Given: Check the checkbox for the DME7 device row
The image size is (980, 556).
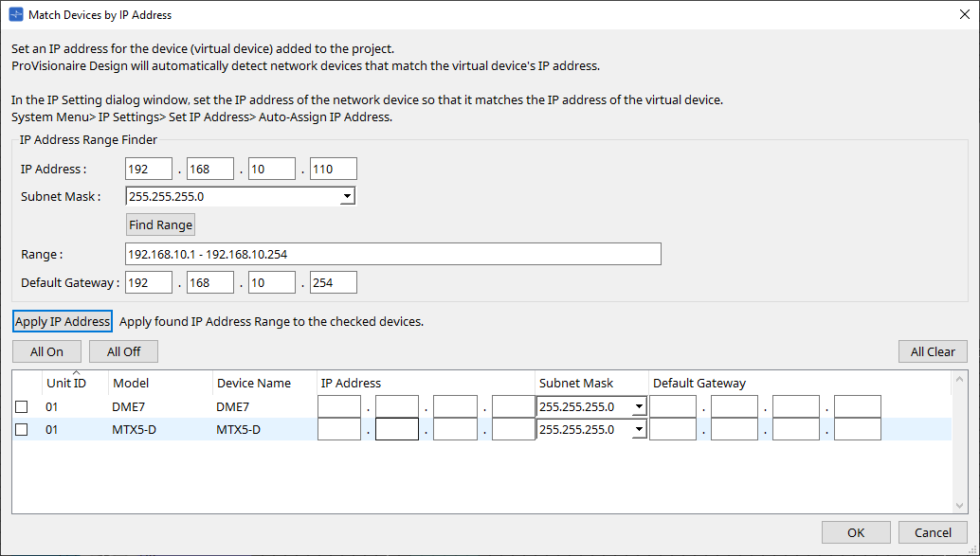Looking at the screenshot, I should pos(20,405).
